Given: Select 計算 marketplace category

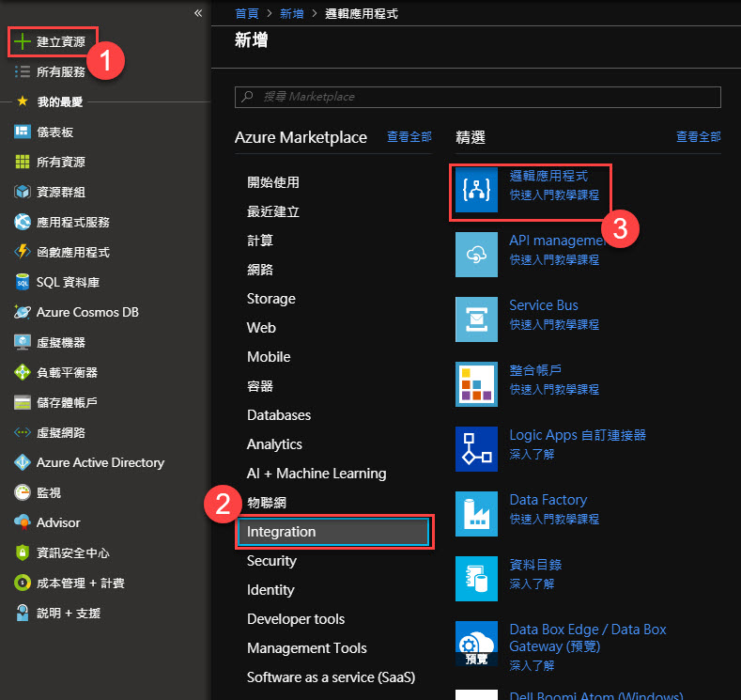Looking at the screenshot, I should click(260, 241).
